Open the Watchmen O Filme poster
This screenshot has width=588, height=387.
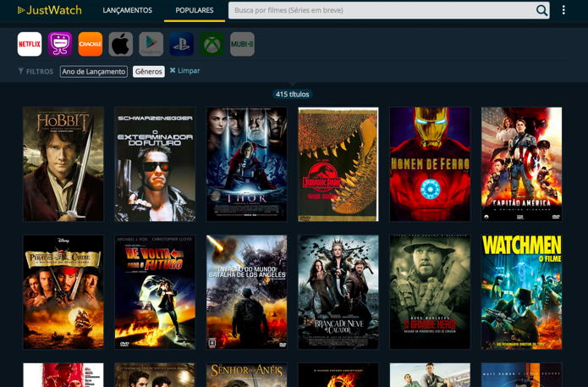522,292
